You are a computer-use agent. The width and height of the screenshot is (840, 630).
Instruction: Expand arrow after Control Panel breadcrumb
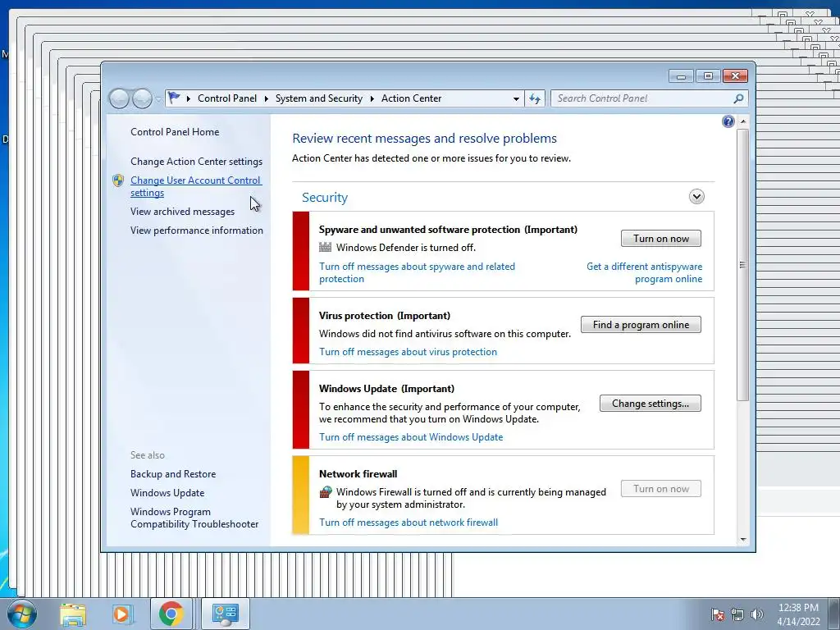267,98
